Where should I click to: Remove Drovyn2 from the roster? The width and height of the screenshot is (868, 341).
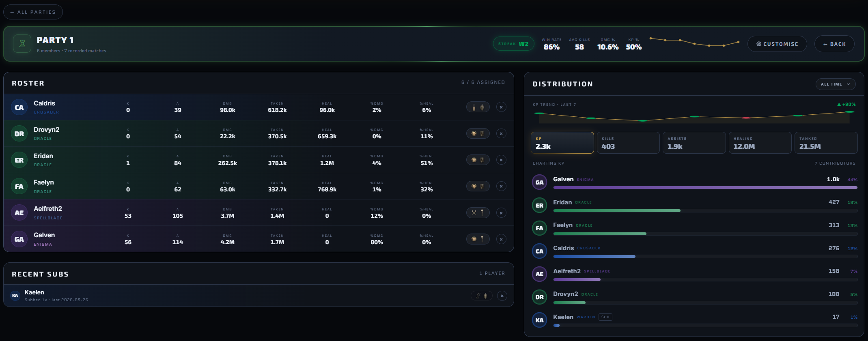tap(501, 133)
